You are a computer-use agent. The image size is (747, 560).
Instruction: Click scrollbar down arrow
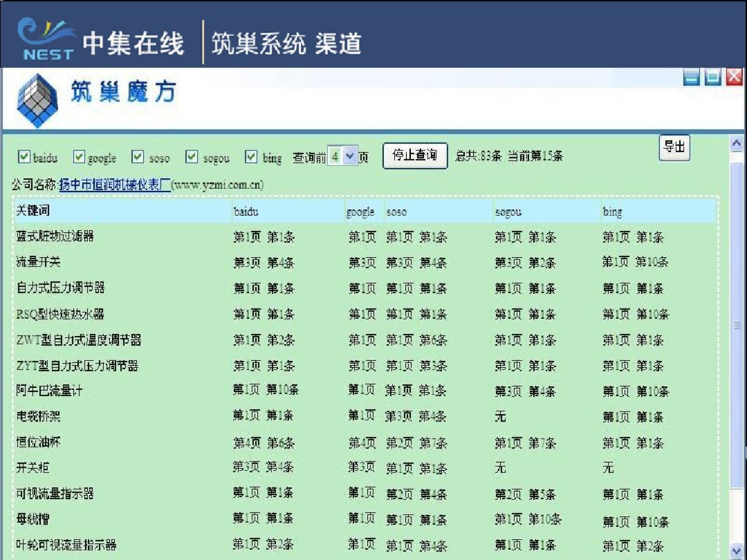736,551
